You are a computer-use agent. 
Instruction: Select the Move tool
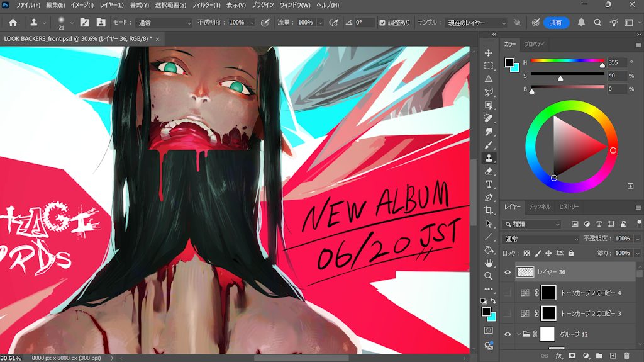pyautogui.click(x=488, y=53)
